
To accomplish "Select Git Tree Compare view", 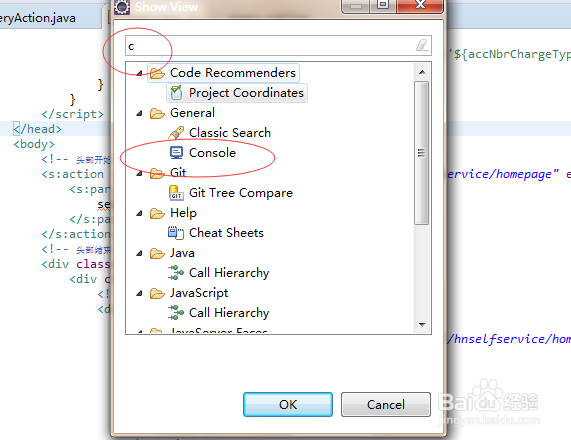I will point(241,193).
